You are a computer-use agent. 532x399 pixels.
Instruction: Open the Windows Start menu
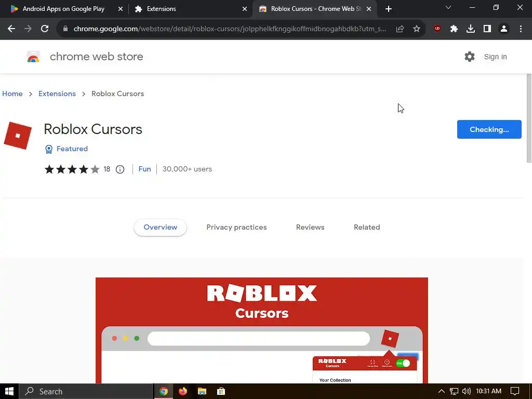pos(9,391)
